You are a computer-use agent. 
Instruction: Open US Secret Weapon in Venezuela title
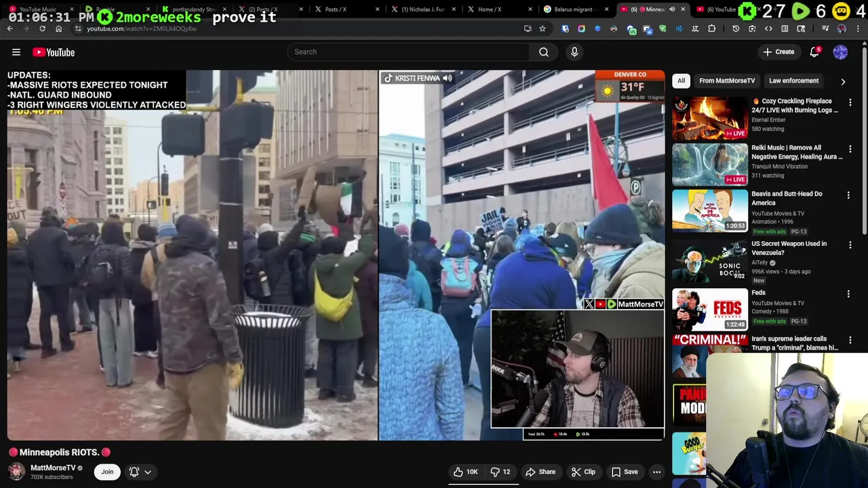(789, 248)
